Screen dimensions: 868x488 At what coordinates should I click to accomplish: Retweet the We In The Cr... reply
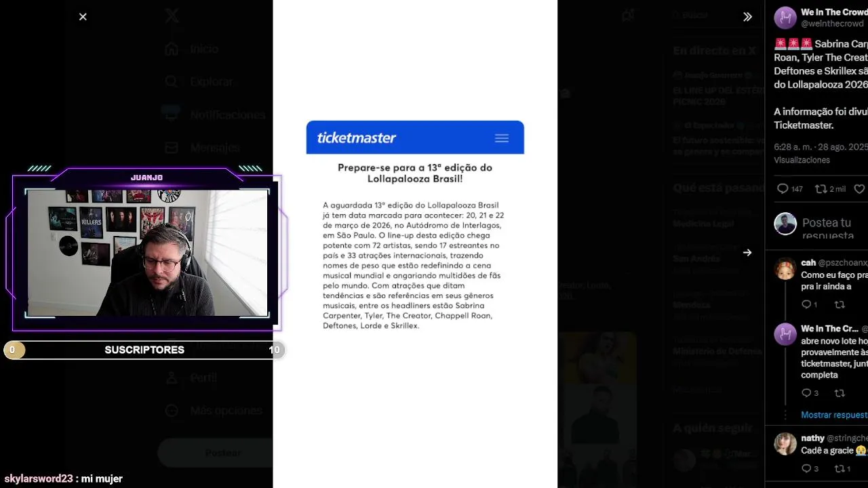840,393
